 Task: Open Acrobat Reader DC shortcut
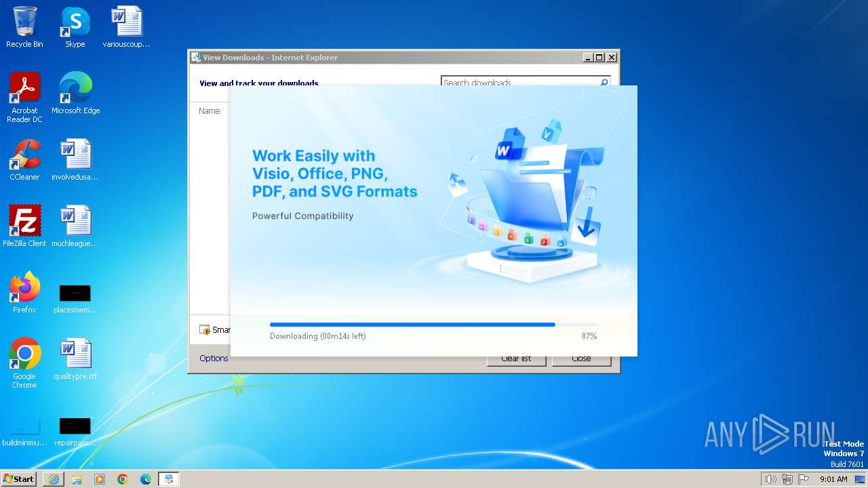24,98
